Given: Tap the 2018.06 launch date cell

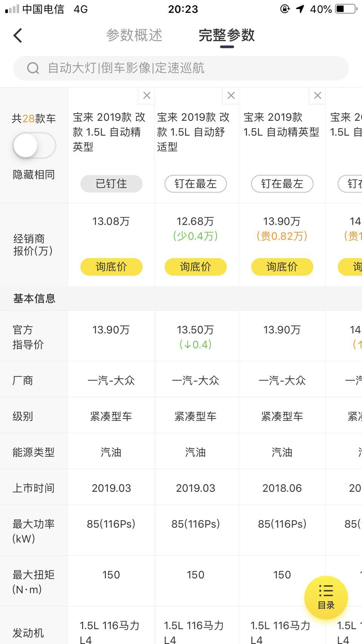Looking at the screenshot, I should click(x=282, y=488).
